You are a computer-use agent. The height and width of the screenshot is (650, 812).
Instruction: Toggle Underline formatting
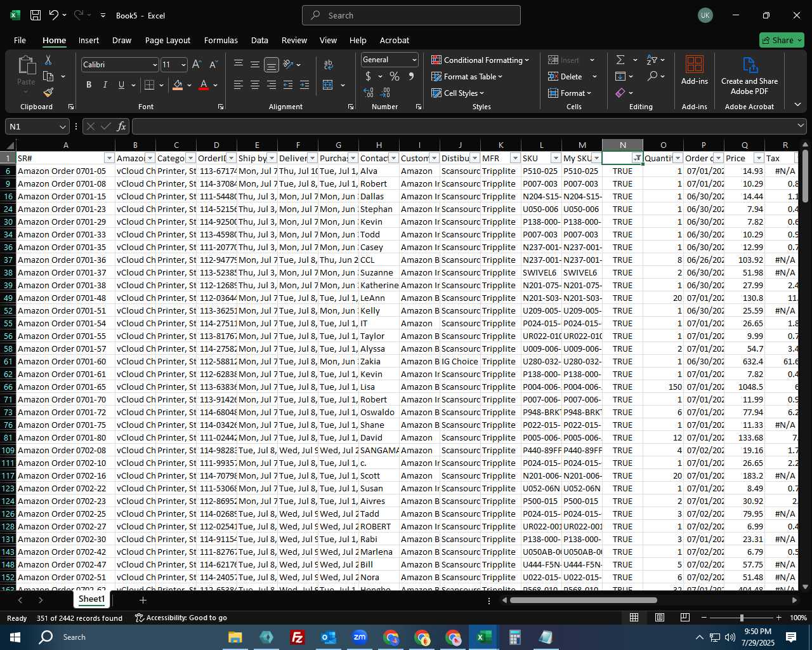coord(121,85)
